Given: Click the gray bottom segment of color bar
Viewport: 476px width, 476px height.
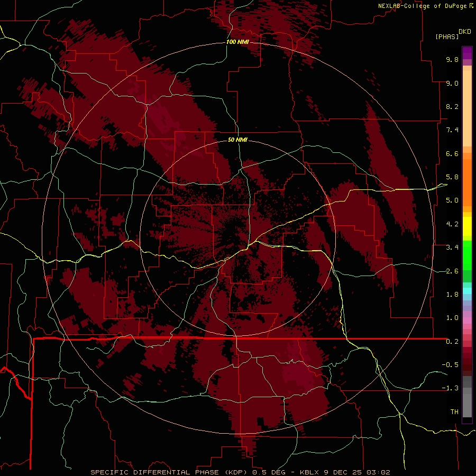Looking at the screenshot, I should pos(467,405).
